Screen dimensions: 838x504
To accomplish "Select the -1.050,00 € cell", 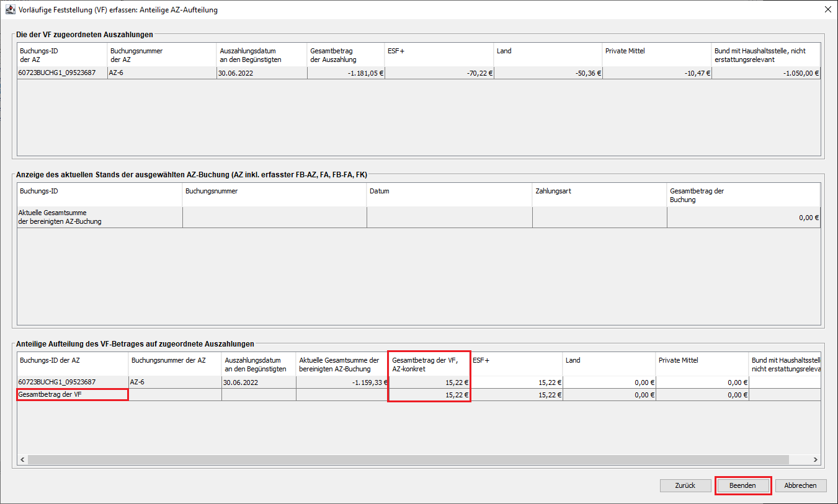I will pos(766,73).
